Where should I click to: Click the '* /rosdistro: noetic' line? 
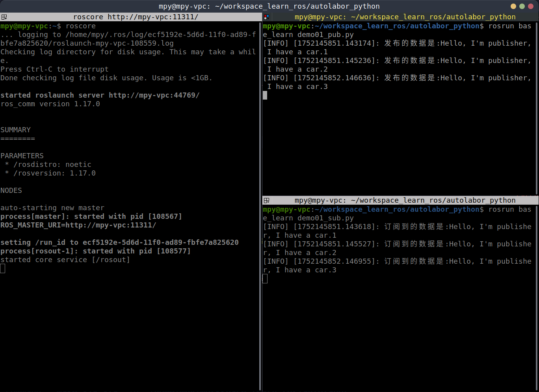click(48, 165)
